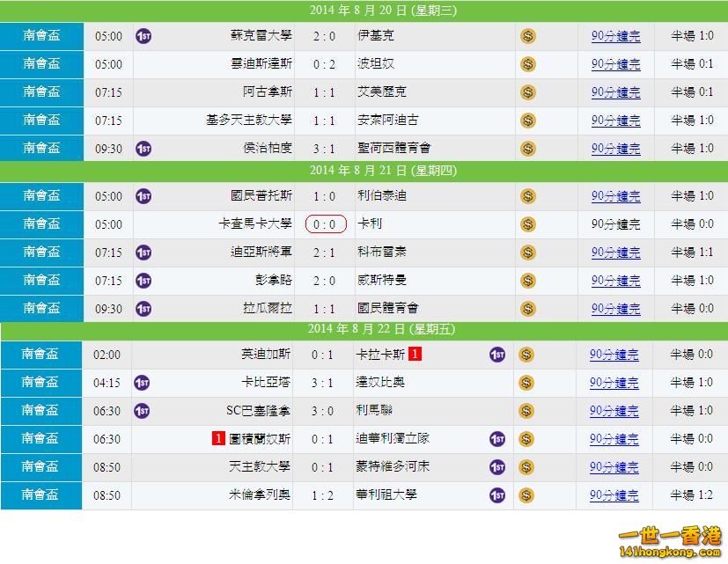Click team name 聖荷西體育會
Screen dimensions: 728x564
(x=394, y=148)
